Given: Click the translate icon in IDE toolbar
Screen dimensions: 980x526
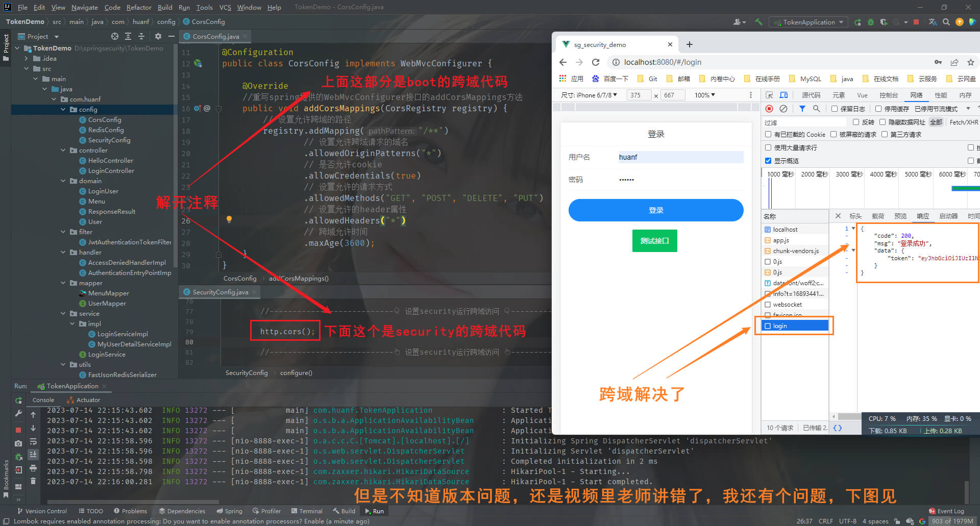Looking at the screenshot, I should 933,22.
